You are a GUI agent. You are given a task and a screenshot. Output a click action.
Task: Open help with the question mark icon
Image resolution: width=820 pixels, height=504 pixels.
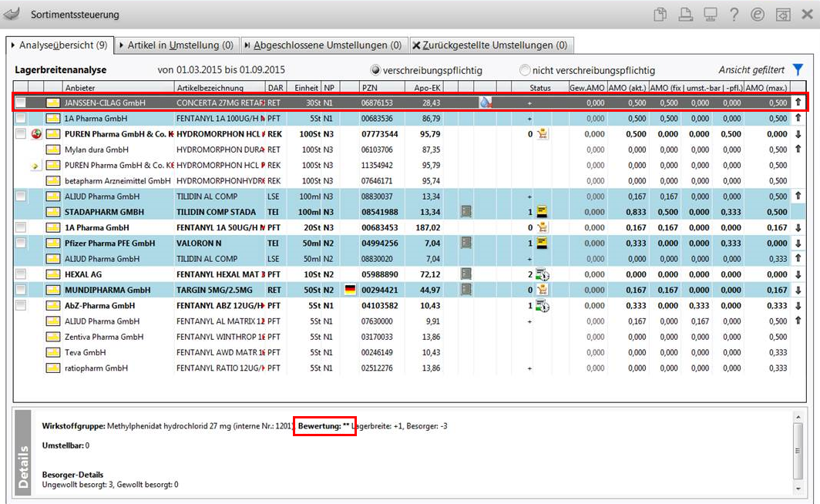(x=734, y=14)
